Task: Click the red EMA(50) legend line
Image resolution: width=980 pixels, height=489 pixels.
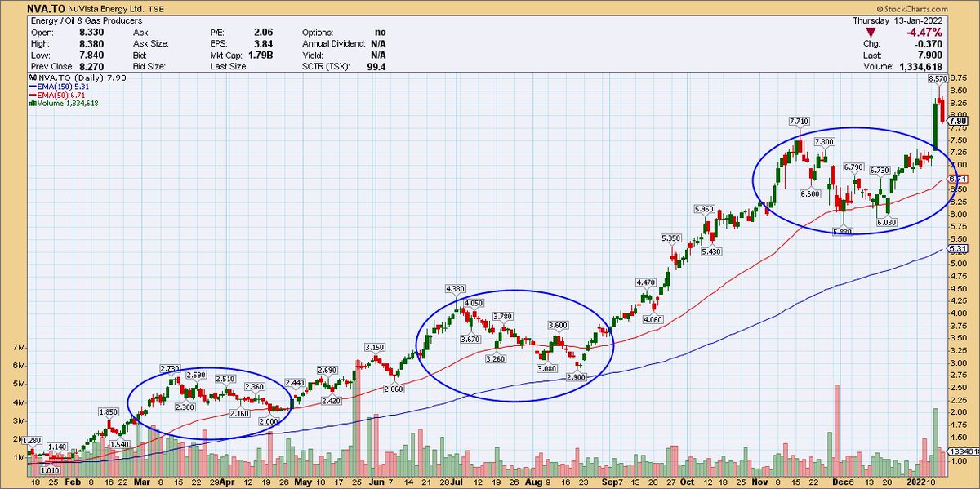Action: click(x=32, y=95)
